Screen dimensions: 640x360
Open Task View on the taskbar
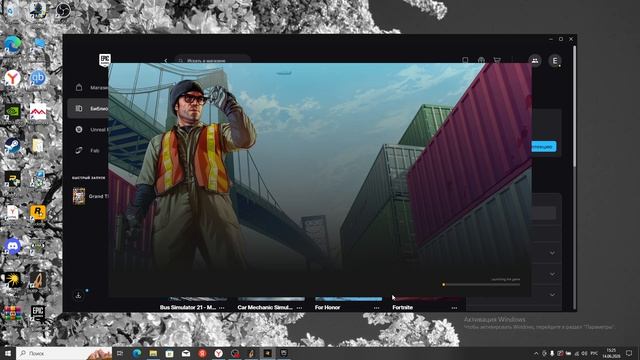coord(120,353)
